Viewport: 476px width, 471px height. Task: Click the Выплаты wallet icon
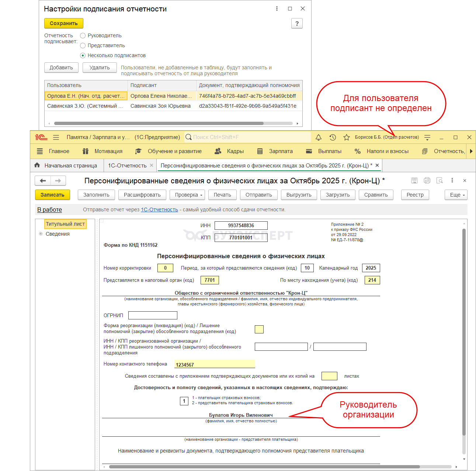[309, 151]
